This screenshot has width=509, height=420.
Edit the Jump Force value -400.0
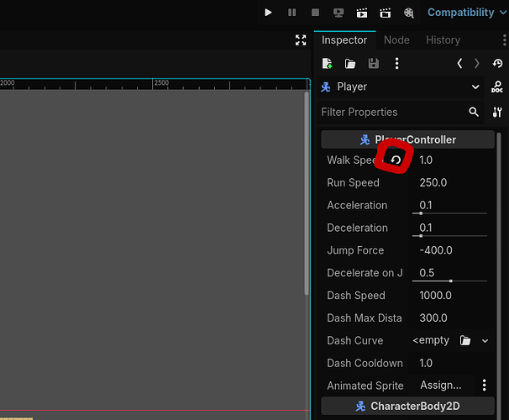tap(449, 250)
